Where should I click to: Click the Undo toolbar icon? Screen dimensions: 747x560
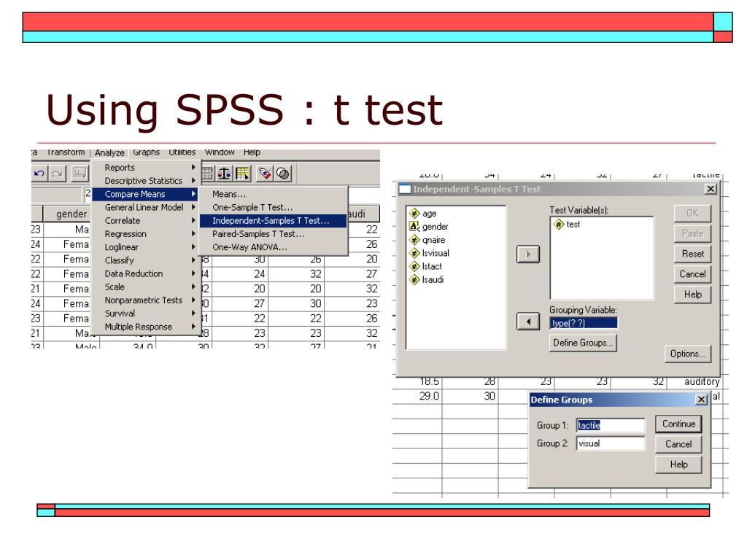pos(39,174)
